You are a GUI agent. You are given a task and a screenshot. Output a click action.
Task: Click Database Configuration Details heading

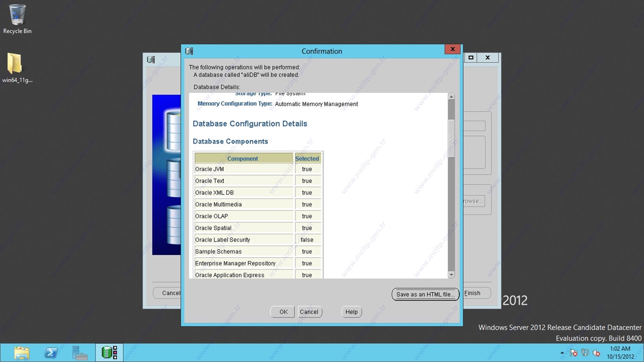coord(250,124)
